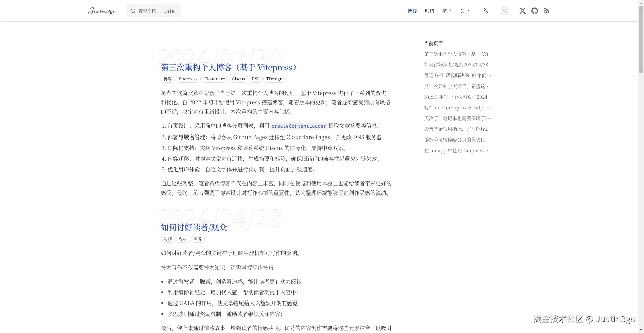This screenshot has height=333, width=644.
Task: Click the bold text 优化用户体验
Action: click(x=184, y=169)
